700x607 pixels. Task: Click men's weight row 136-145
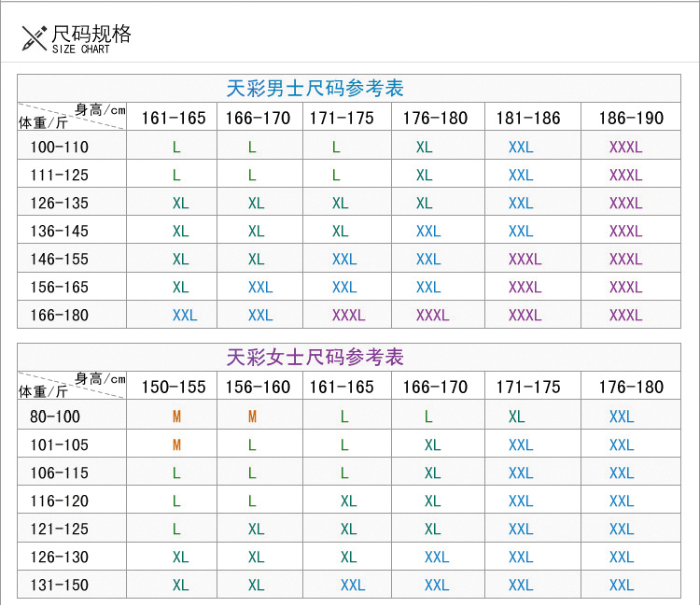coord(60,232)
